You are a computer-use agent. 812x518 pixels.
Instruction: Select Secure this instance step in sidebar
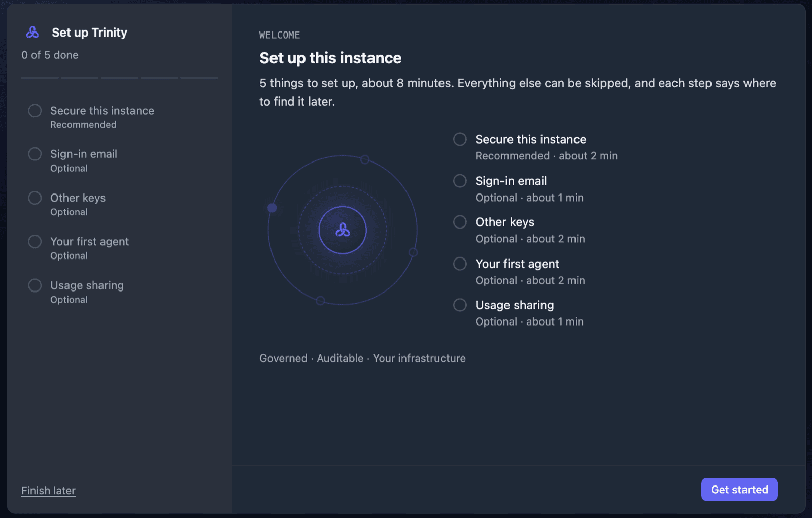tap(119, 117)
